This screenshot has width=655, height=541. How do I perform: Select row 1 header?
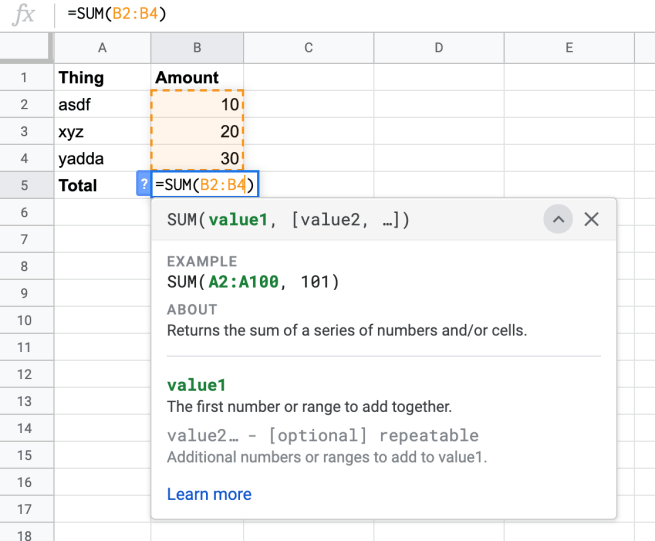[x=26, y=77]
